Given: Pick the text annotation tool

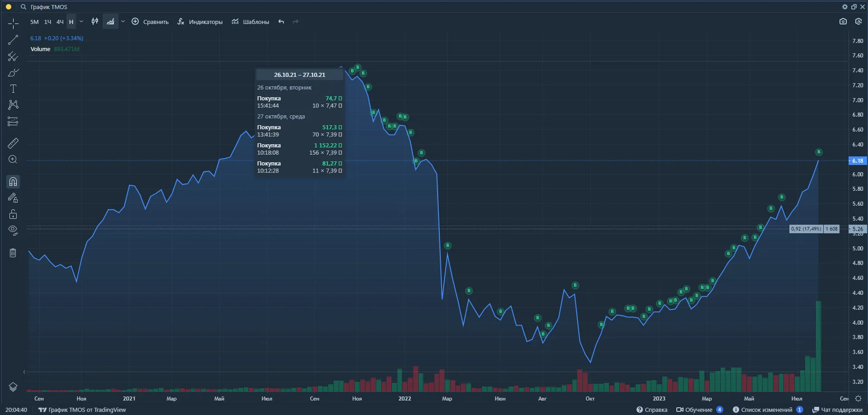Looking at the screenshot, I should [13, 89].
